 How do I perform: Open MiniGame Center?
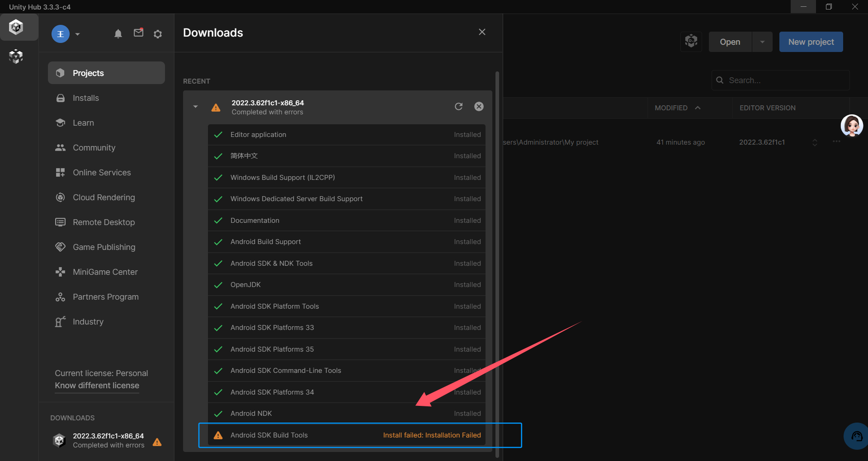tap(106, 272)
